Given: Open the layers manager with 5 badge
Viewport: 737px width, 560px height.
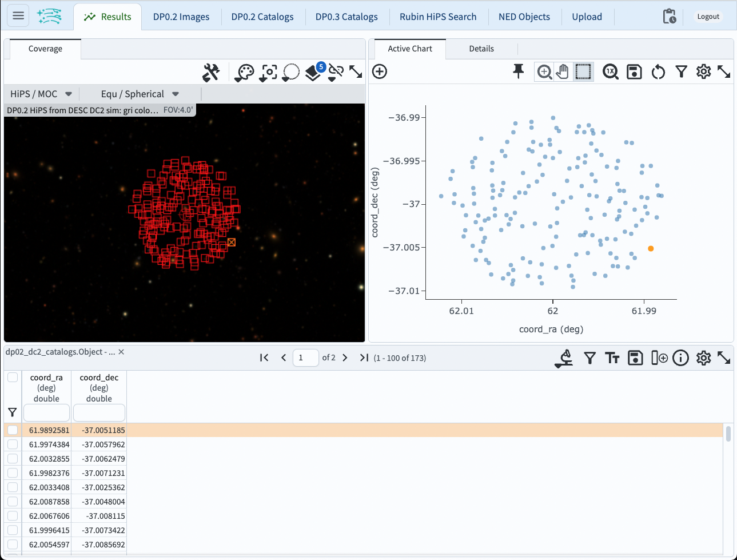Looking at the screenshot, I should 314,72.
